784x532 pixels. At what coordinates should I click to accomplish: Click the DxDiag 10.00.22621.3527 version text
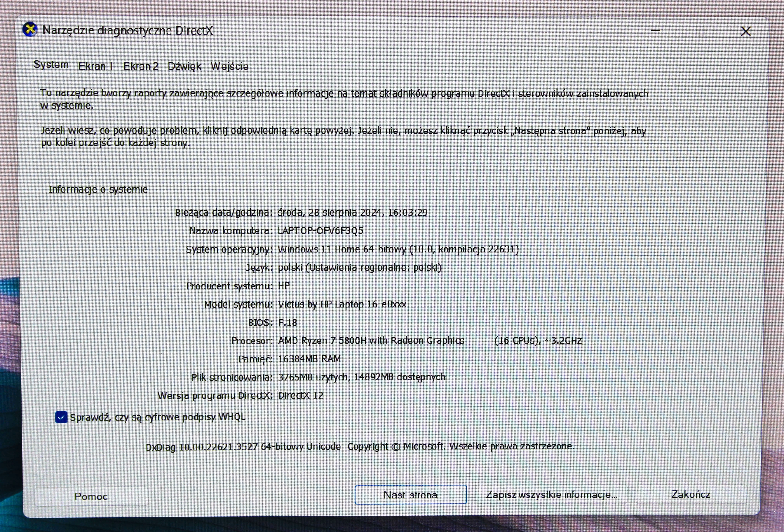243,447
